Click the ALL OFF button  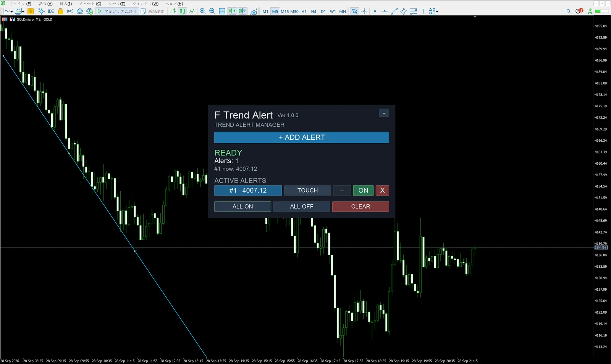click(302, 206)
